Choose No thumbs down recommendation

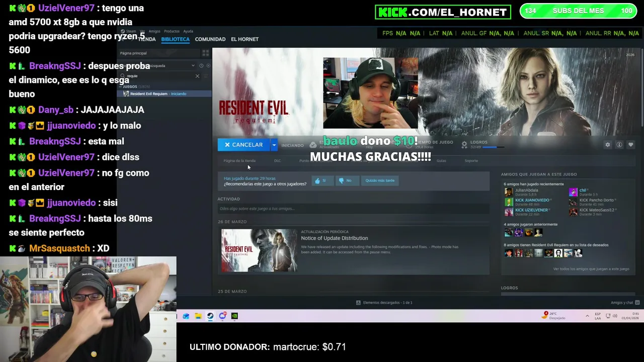click(347, 180)
